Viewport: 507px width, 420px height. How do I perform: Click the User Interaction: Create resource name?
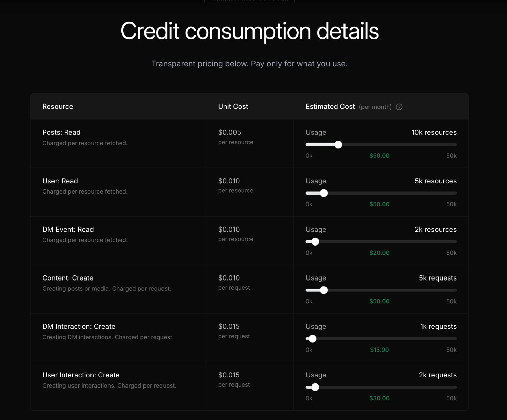81,375
